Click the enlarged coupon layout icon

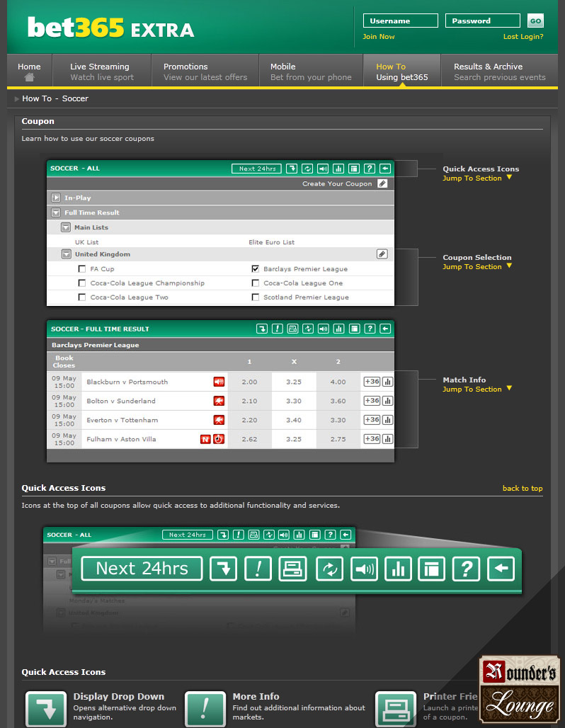pos(432,569)
